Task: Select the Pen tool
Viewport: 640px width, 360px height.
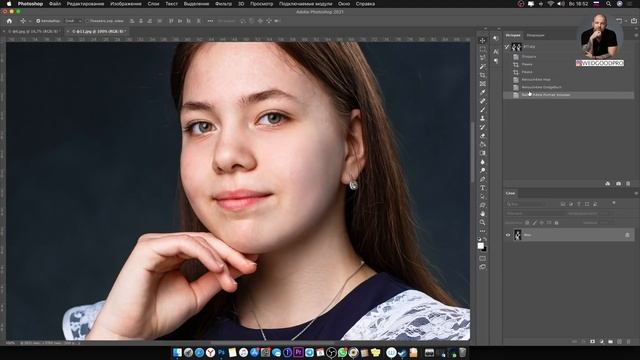Action: tap(482, 179)
